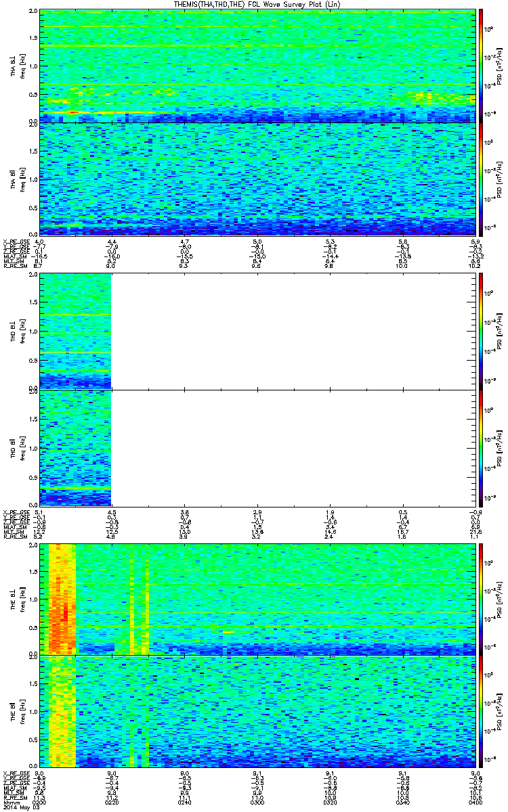This screenshot has width=508, height=812.
Task: Click the 1.0 frequency tick on THE B-parallel axis
Action: (x=33, y=712)
